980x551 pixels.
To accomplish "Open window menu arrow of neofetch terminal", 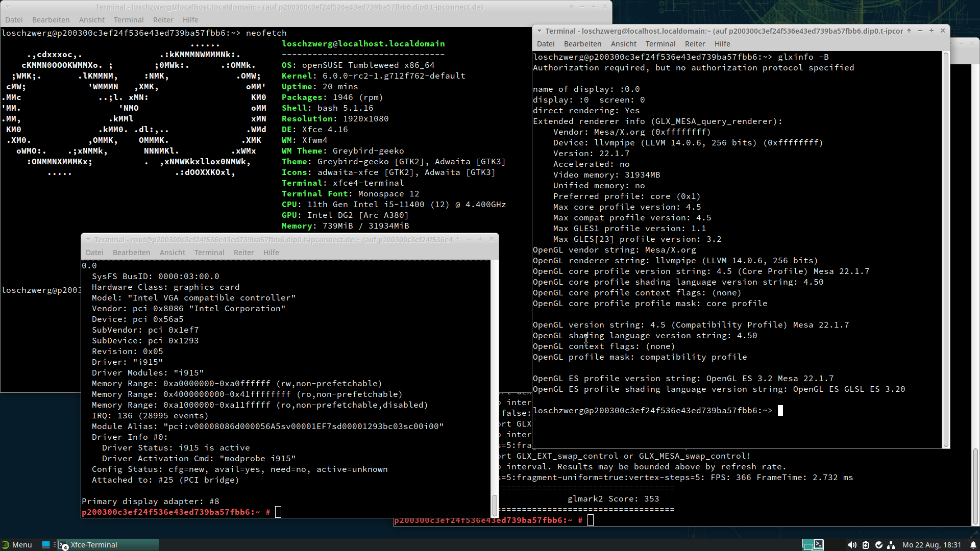I will coord(7,7).
